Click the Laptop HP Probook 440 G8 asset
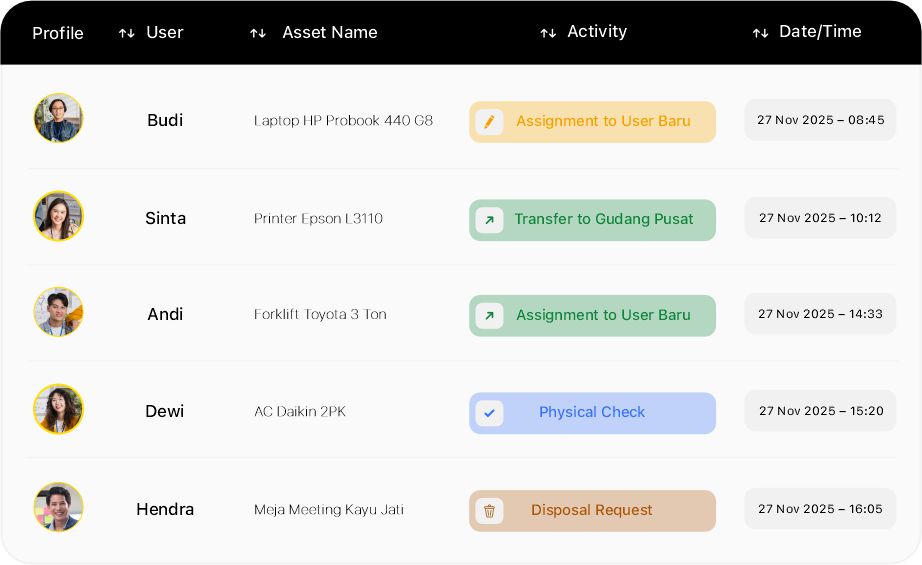 point(343,121)
